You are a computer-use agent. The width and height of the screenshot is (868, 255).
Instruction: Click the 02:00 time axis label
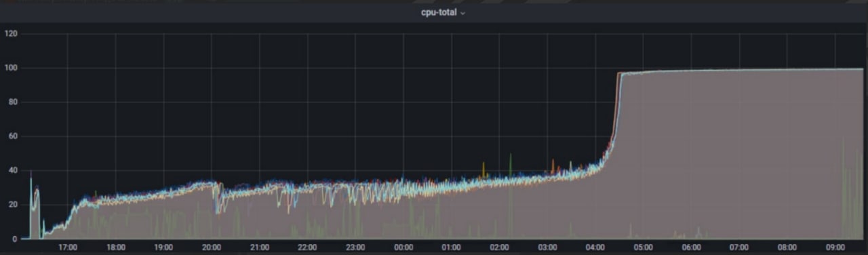pos(499,248)
